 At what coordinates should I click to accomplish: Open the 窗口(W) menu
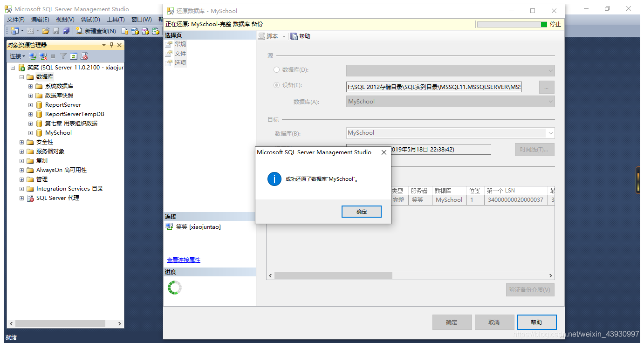point(141,20)
